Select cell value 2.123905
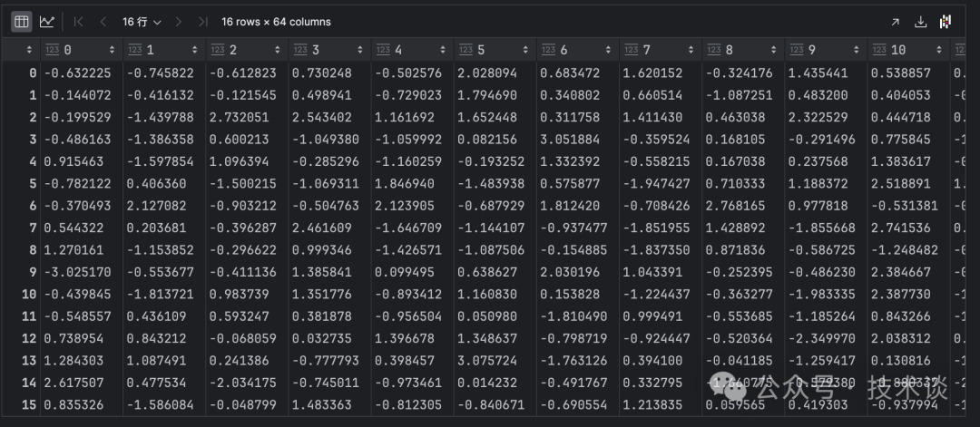This screenshot has width=980, height=427. (x=405, y=206)
